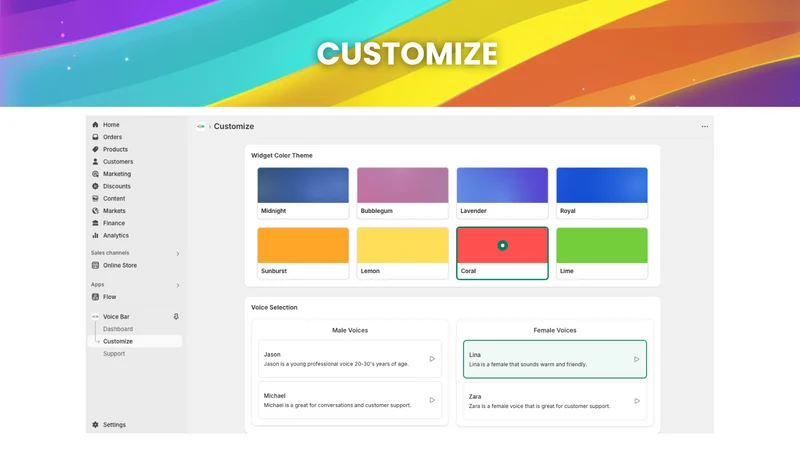
Task: Click the Sales channels heading text
Action: (110, 253)
